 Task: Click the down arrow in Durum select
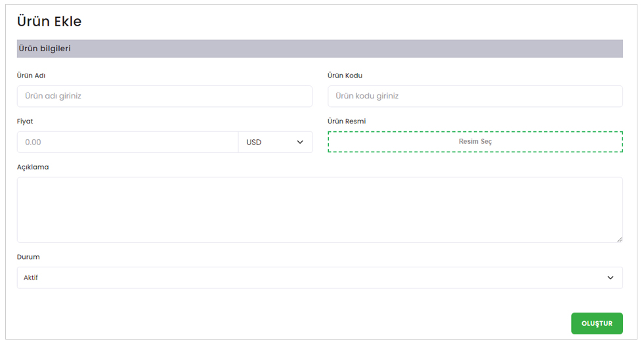click(x=611, y=278)
